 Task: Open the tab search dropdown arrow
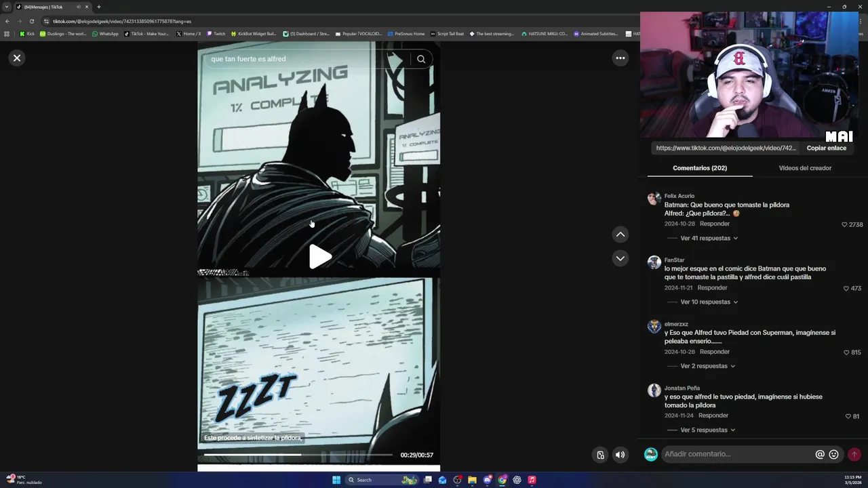[7, 7]
